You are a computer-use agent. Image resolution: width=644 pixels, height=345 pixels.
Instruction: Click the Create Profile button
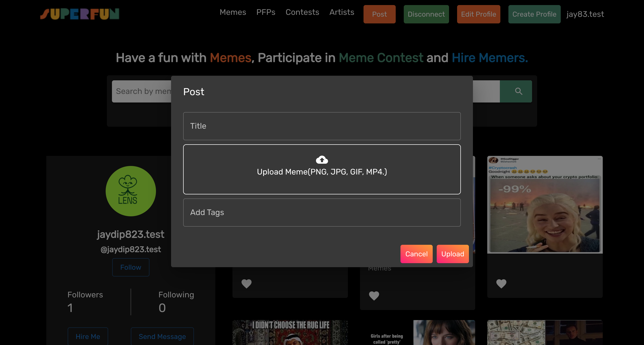coord(534,14)
